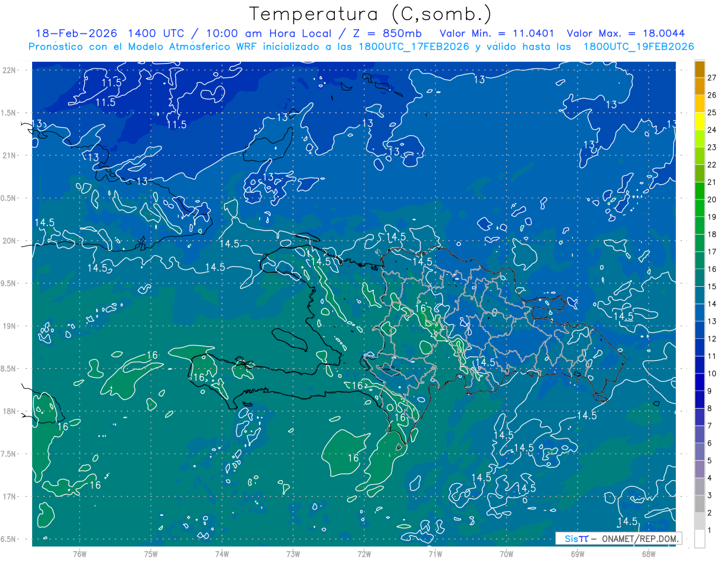The image size is (728, 562).
Task: Pick the gray legend swatch between 2 and 3
Action: tap(699, 504)
